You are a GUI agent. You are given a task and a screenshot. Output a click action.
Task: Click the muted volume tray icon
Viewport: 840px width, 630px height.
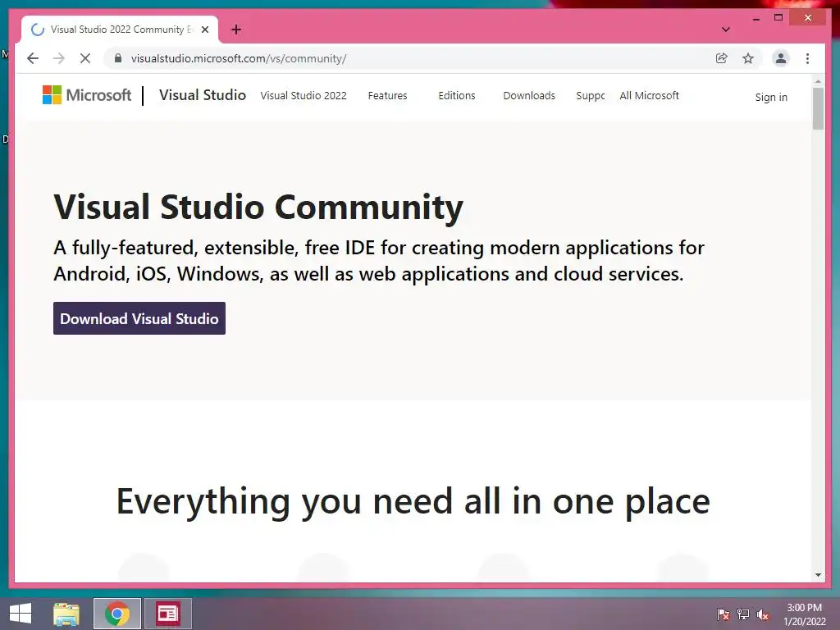click(x=763, y=614)
